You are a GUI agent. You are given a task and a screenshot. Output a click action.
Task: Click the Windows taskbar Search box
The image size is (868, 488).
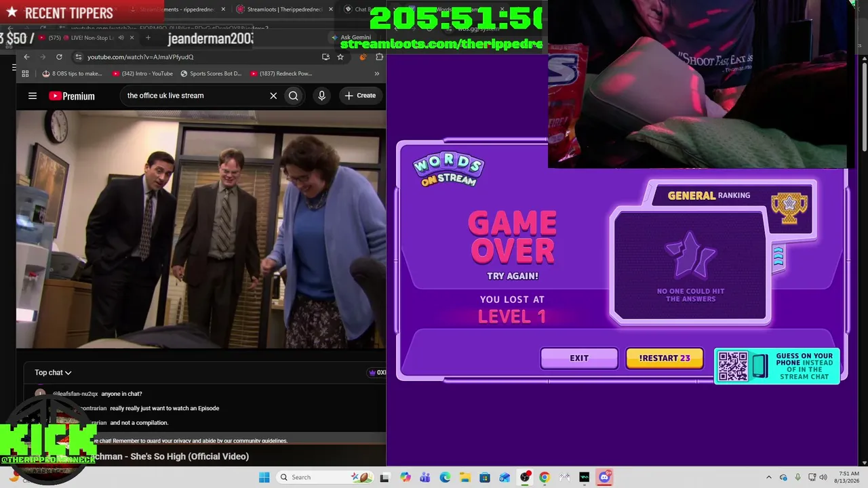point(323,477)
